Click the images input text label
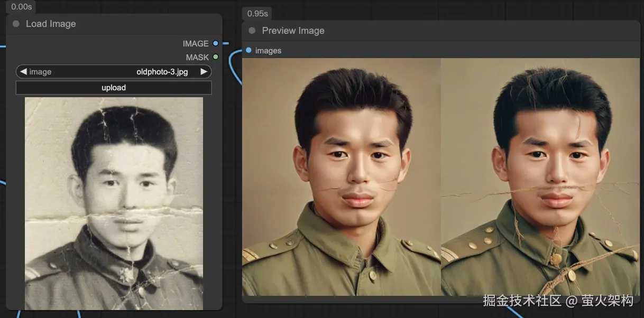 268,51
